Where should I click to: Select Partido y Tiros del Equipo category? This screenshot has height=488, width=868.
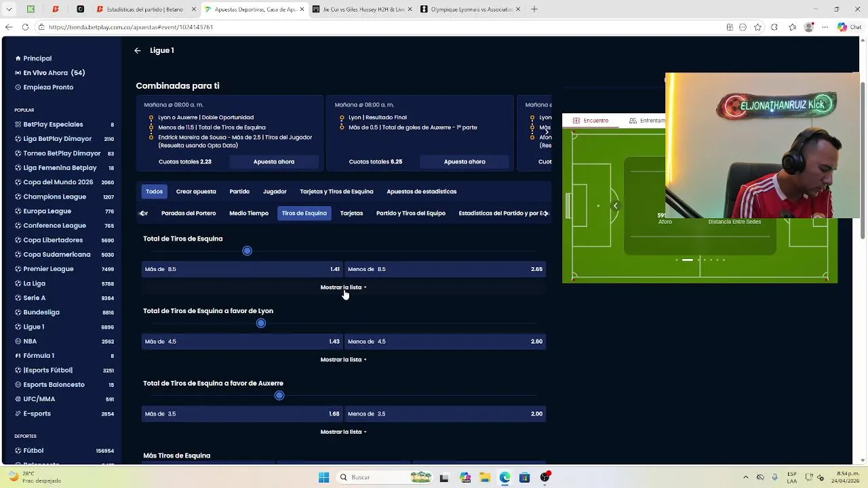coord(411,213)
